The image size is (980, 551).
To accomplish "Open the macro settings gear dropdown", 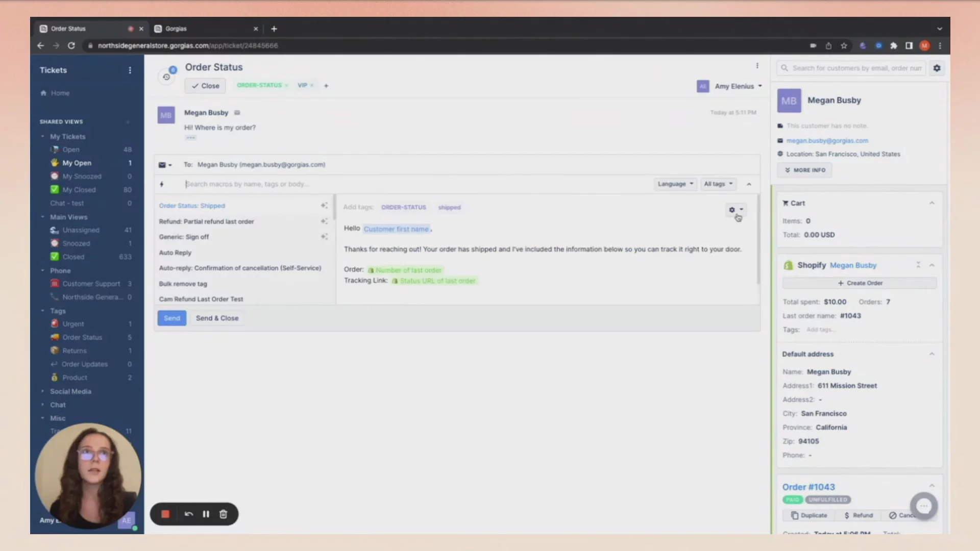I will pos(736,210).
